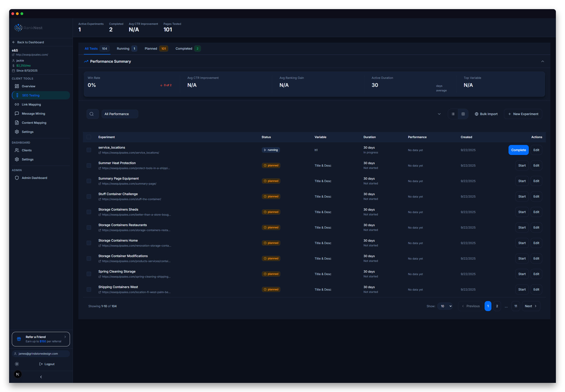Image resolution: width=565 pixels, height=392 pixels.
Task: Open the Show per-page dropdown
Action: click(x=445, y=306)
